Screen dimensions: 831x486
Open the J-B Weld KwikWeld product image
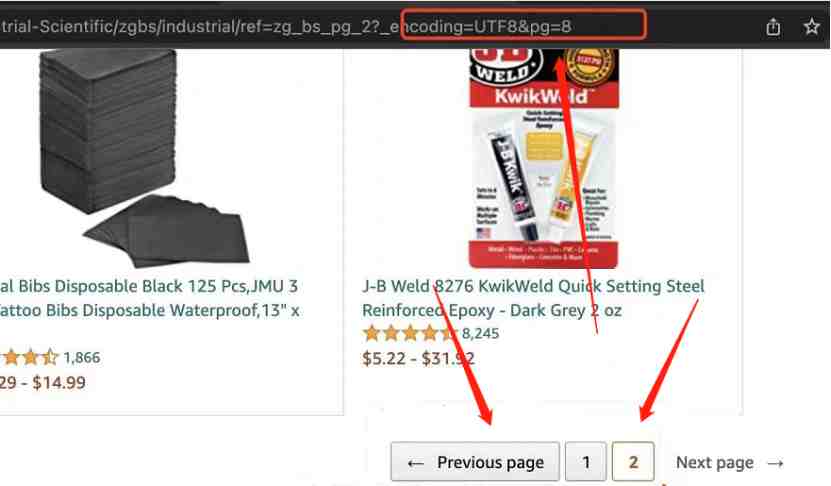tap(543, 158)
